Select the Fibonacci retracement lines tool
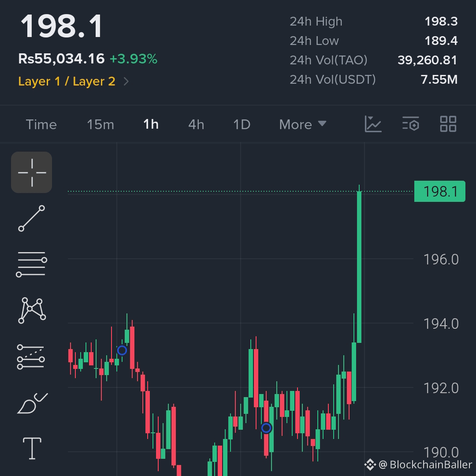This screenshot has height=476, width=476. click(31, 357)
